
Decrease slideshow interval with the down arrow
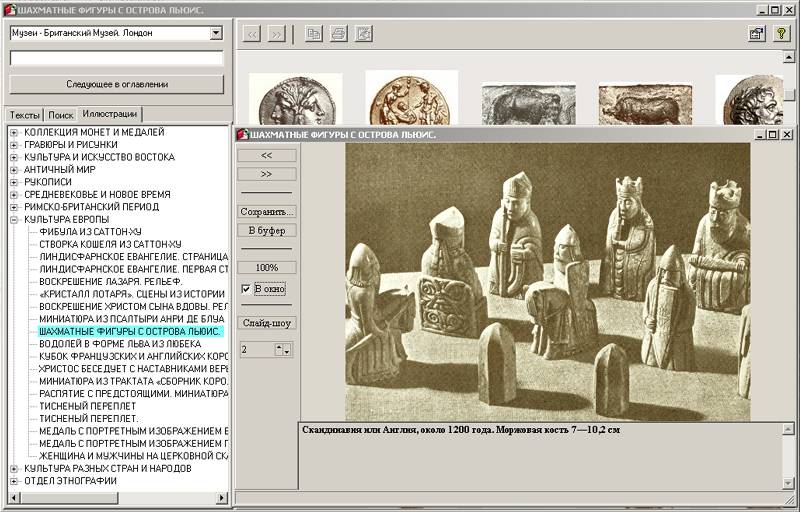[286, 351]
